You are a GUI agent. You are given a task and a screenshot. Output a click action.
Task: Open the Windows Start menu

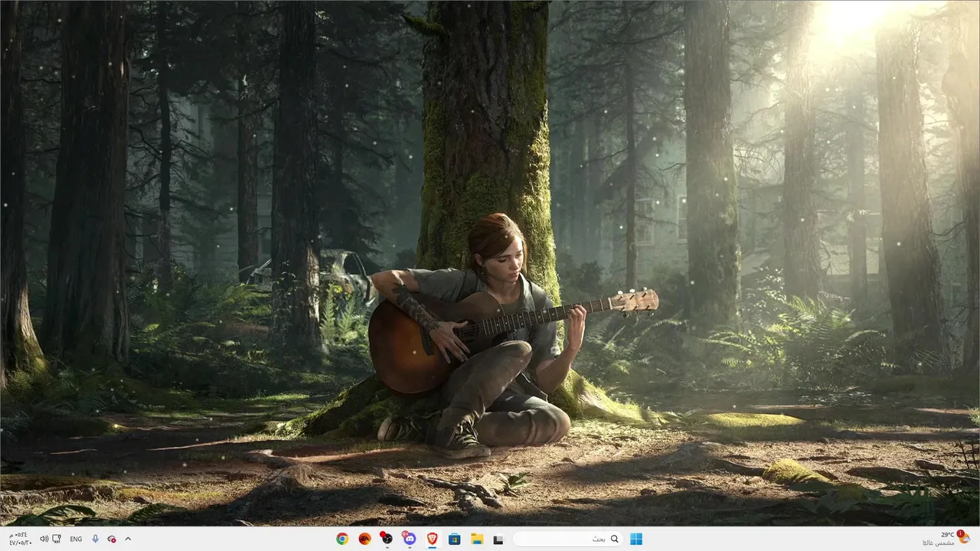pos(636,539)
